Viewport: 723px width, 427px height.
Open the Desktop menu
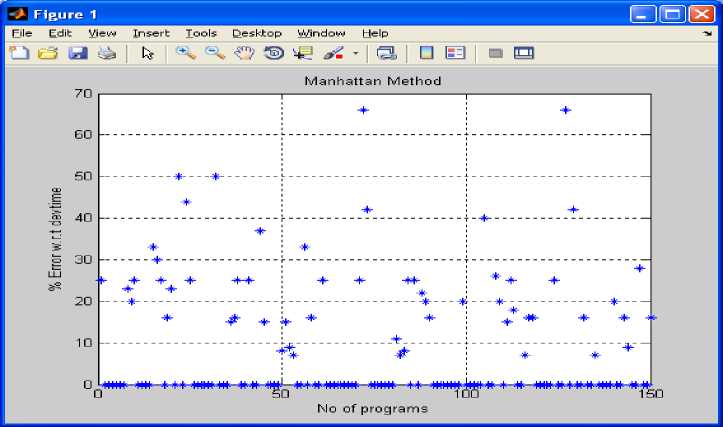[x=257, y=33]
